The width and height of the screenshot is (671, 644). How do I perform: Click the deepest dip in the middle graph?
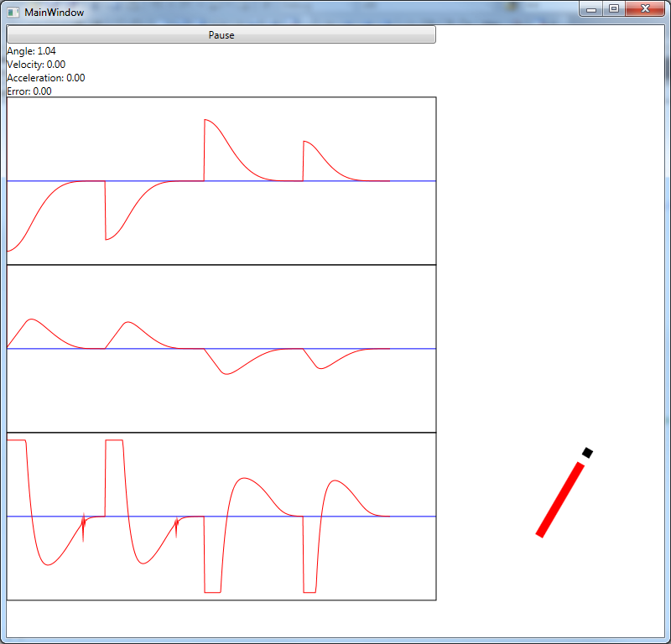pos(225,373)
